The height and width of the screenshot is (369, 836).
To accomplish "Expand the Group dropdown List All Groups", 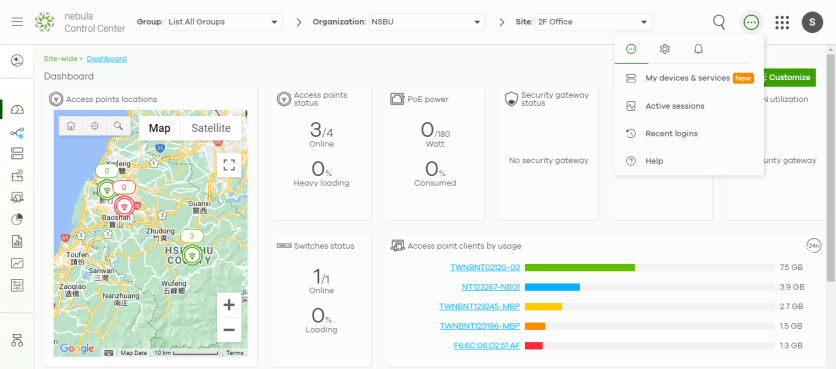I will click(224, 22).
